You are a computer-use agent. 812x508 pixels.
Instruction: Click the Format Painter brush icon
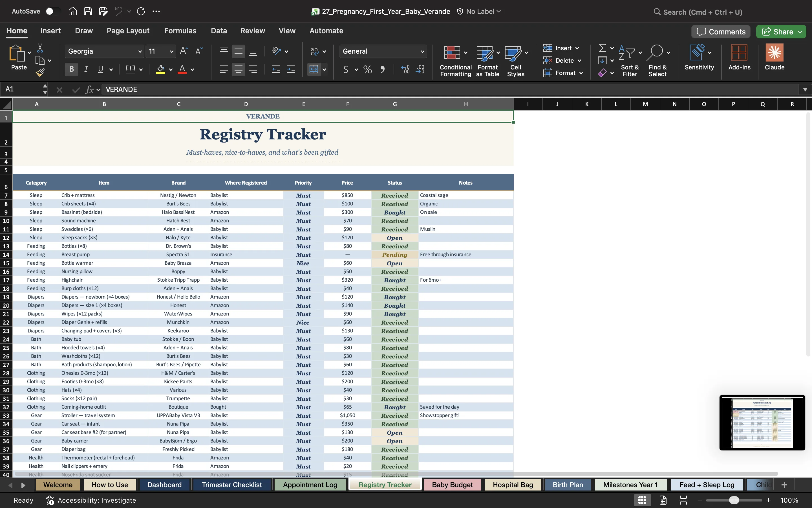(x=40, y=72)
